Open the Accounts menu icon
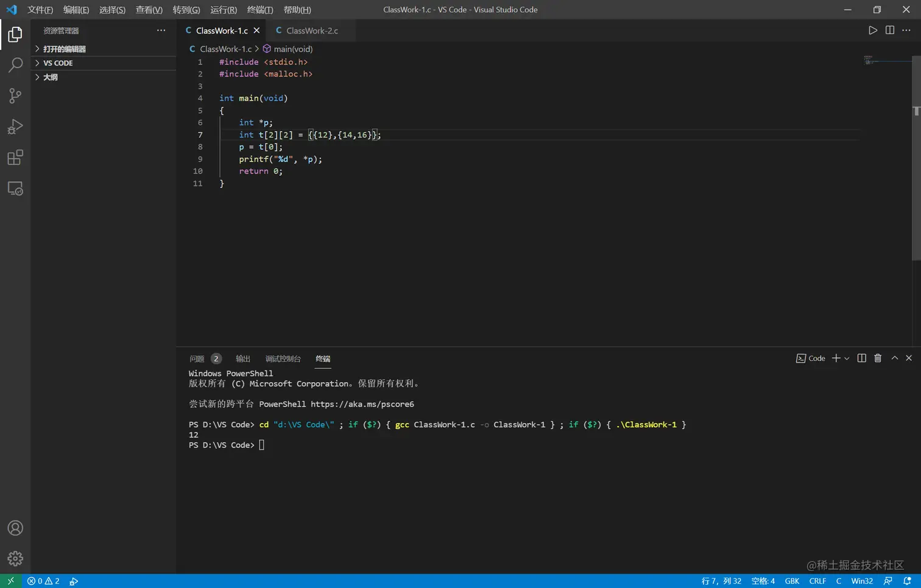The height and width of the screenshot is (588, 921). click(15, 528)
